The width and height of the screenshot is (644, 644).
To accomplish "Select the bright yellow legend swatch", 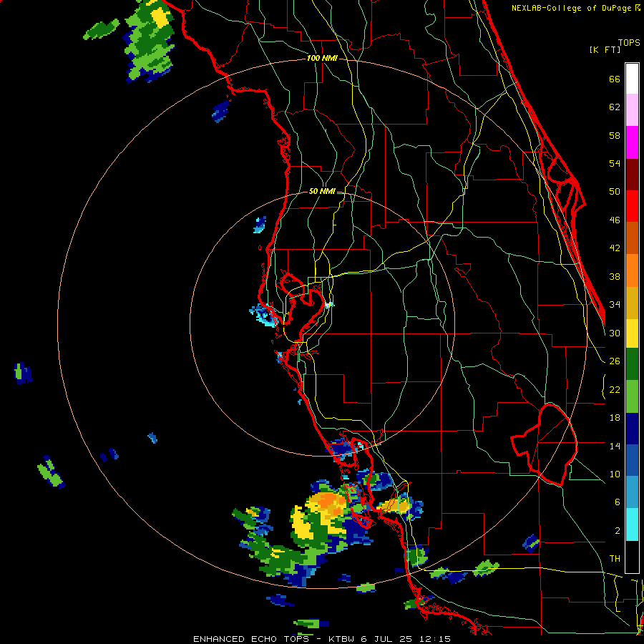I will click(632, 333).
